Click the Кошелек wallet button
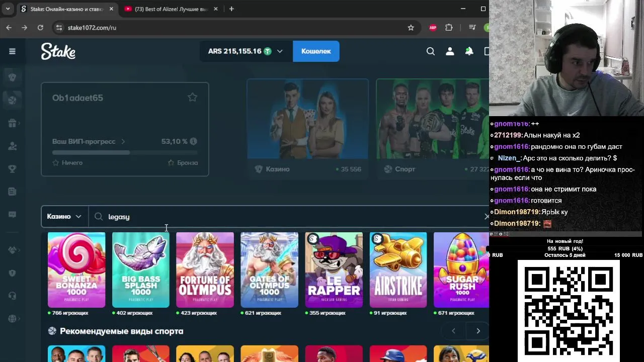644x362 pixels. coord(316,51)
